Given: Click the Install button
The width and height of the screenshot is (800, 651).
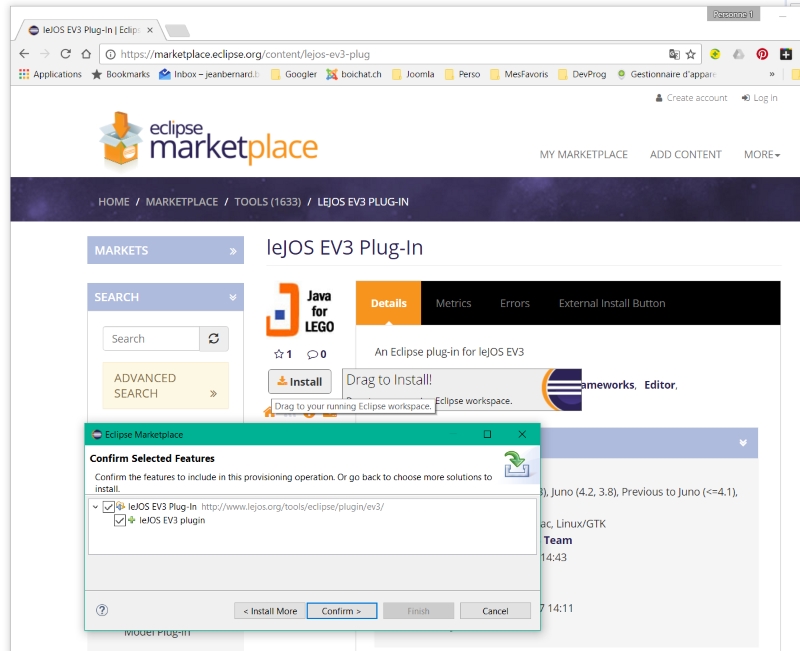Looking at the screenshot, I should (x=299, y=381).
